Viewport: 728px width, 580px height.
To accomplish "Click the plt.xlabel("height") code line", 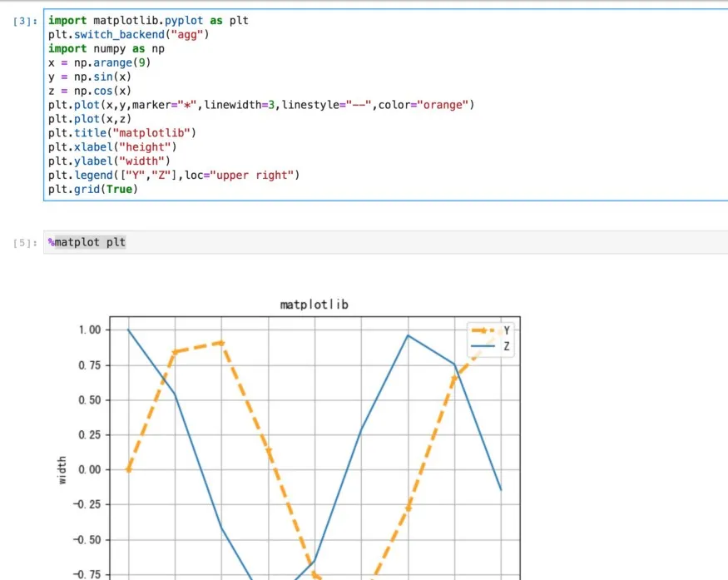I will point(112,147).
